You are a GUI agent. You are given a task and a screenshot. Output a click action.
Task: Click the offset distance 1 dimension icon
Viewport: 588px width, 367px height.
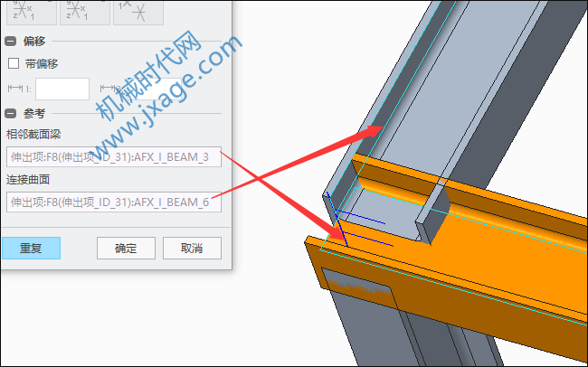click(15, 88)
